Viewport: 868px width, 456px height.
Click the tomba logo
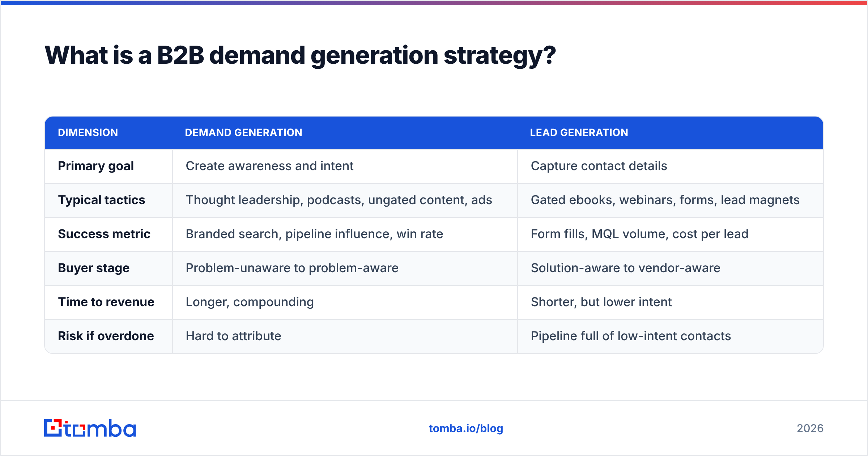tap(90, 428)
